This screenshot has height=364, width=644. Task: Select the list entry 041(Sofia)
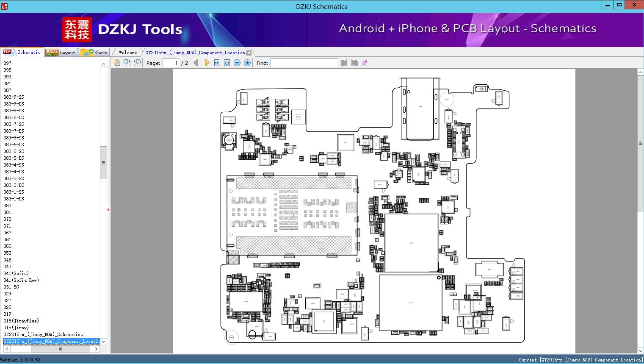click(x=17, y=273)
